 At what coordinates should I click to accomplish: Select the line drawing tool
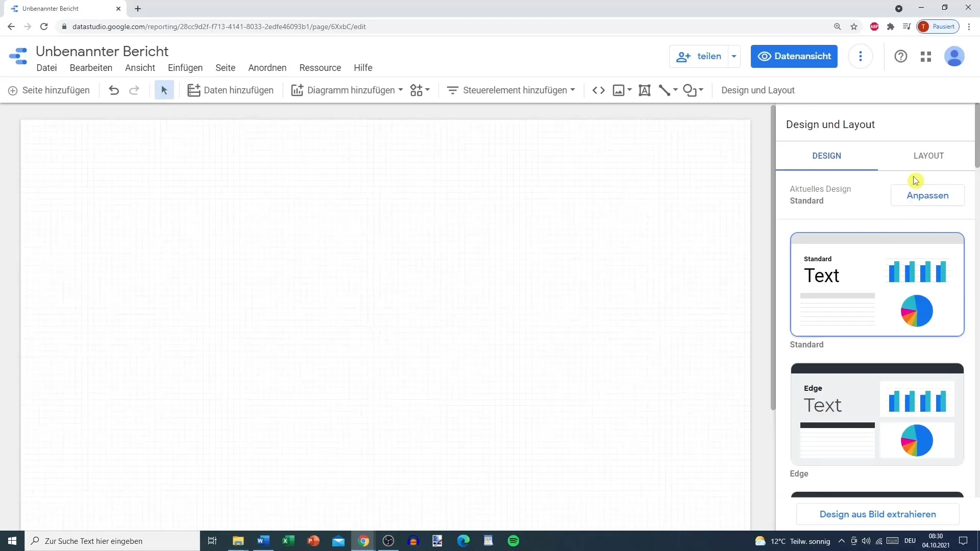pyautogui.click(x=664, y=90)
